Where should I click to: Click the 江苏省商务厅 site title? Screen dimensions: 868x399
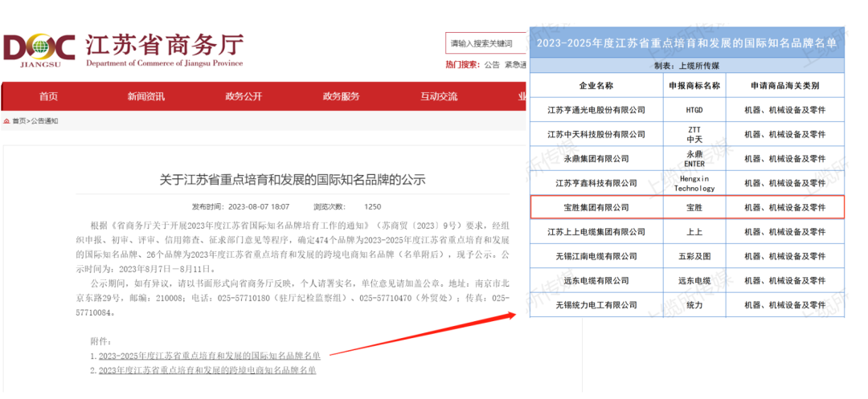point(164,44)
